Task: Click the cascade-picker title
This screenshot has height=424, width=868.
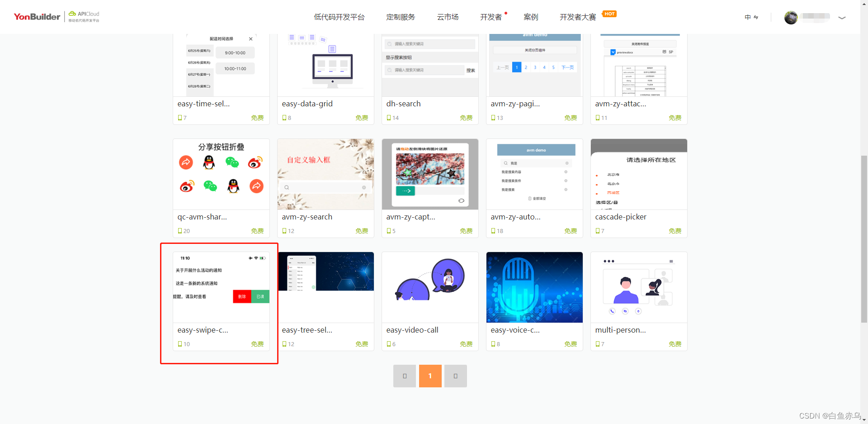Action: pyautogui.click(x=621, y=217)
